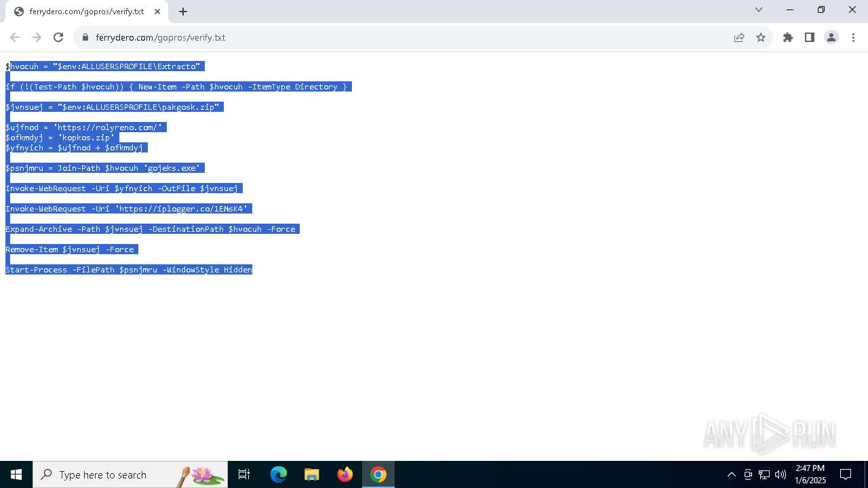The height and width of the screenshot is (488, 868).
Task: Click the 'https://rolyreno.com/' line
Action: [86, 127]
